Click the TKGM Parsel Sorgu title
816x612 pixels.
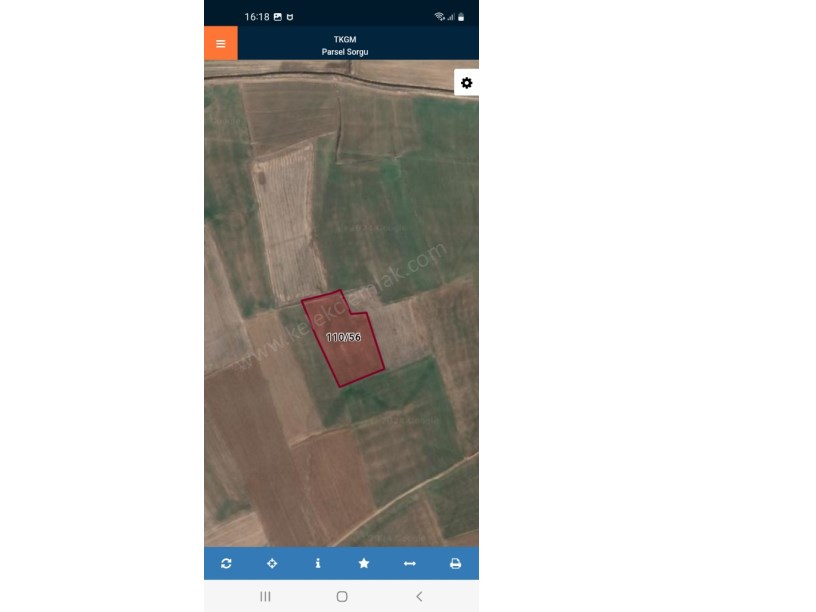click(345, 45)
